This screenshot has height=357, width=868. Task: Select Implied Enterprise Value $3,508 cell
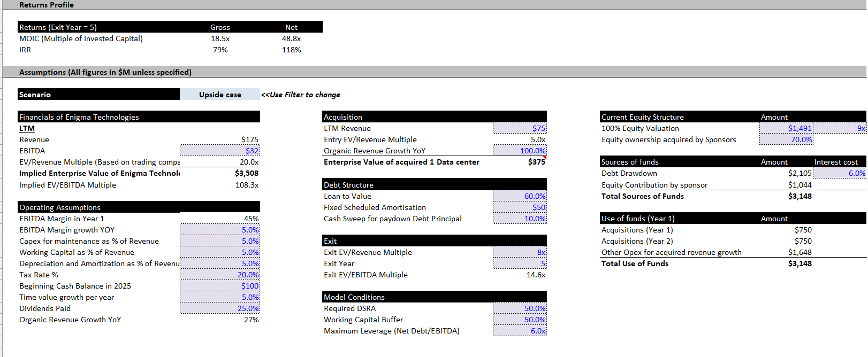[x=246, y=173]
